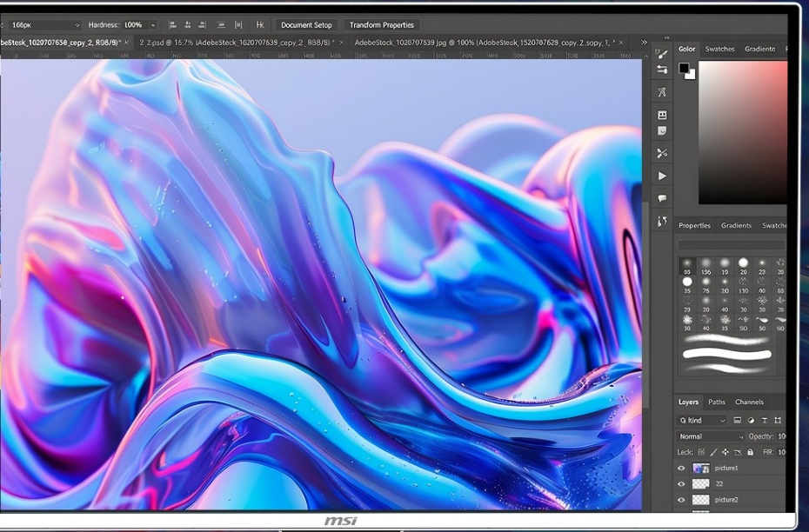The height and width of the screenshot is (532, 809).
Task: Switch to the Swatches tab beside Color
Action: [x=719, y=49]
